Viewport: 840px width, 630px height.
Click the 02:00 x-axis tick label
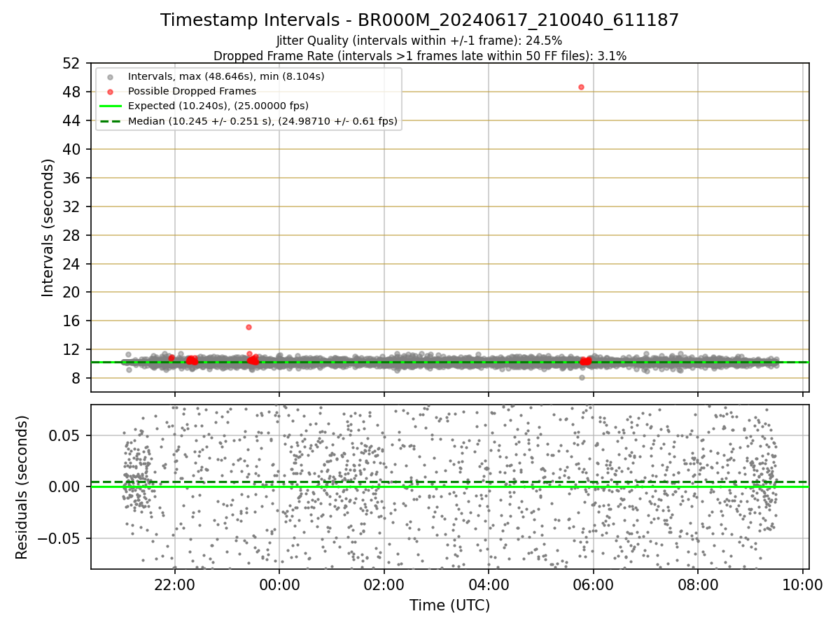(x=384, y=584)
